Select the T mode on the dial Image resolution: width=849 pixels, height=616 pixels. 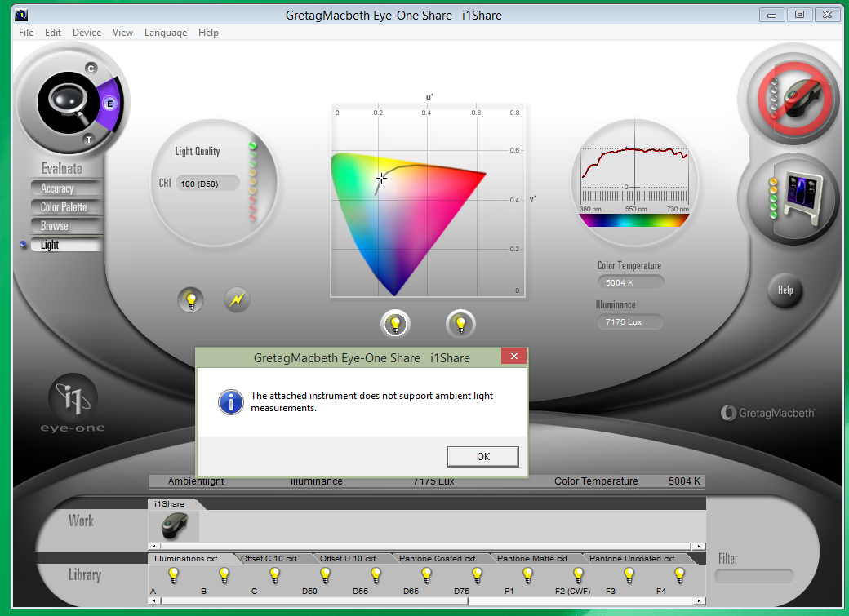tap(89, 140)
